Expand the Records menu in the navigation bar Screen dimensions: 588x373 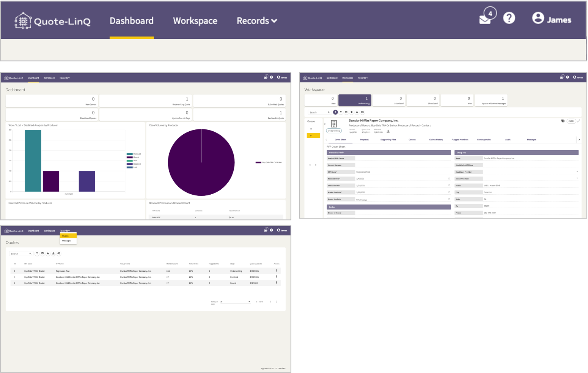257,21
